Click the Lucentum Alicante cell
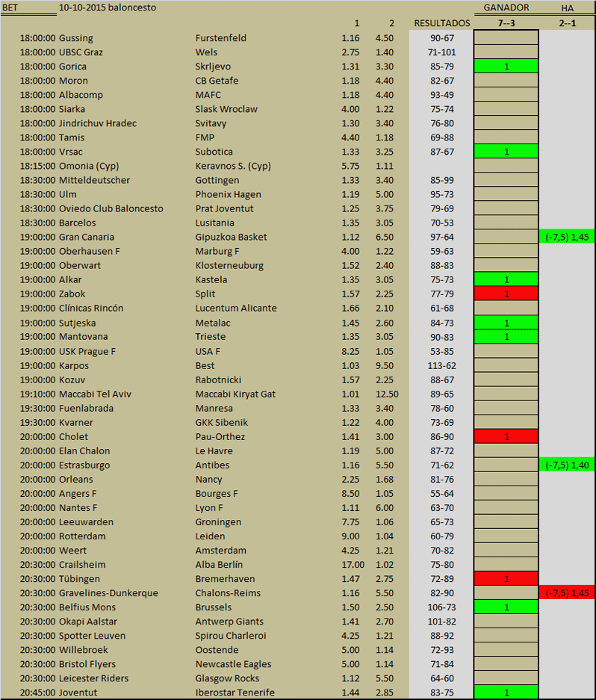 point(236,308)
